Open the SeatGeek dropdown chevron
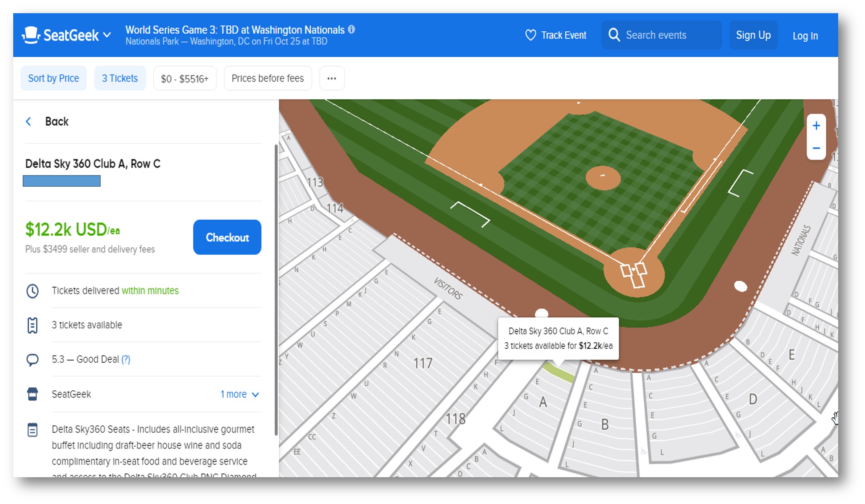This screenshot has height=504, width=865. pos(107,35)
